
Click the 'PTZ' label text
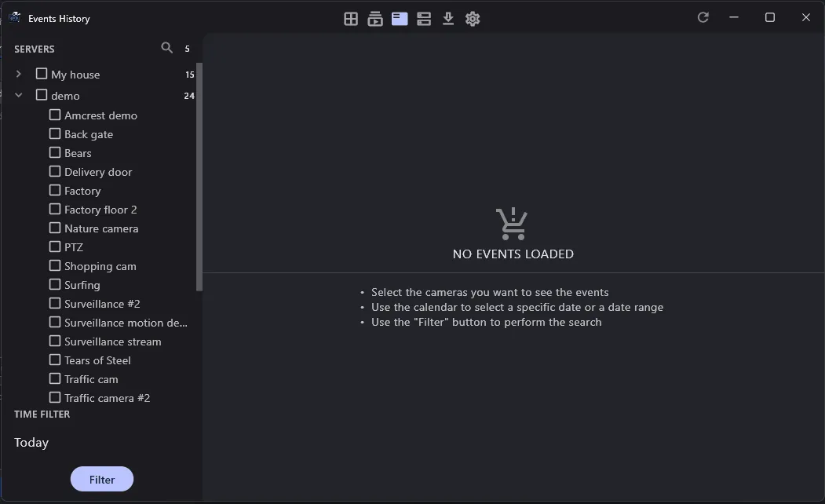click(x=74, y=247)
